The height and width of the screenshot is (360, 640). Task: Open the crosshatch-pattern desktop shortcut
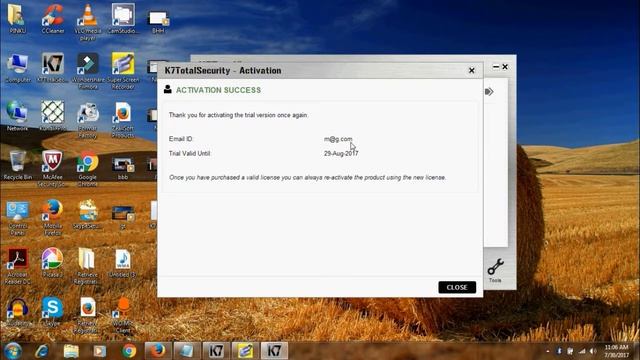pos(53,116)
